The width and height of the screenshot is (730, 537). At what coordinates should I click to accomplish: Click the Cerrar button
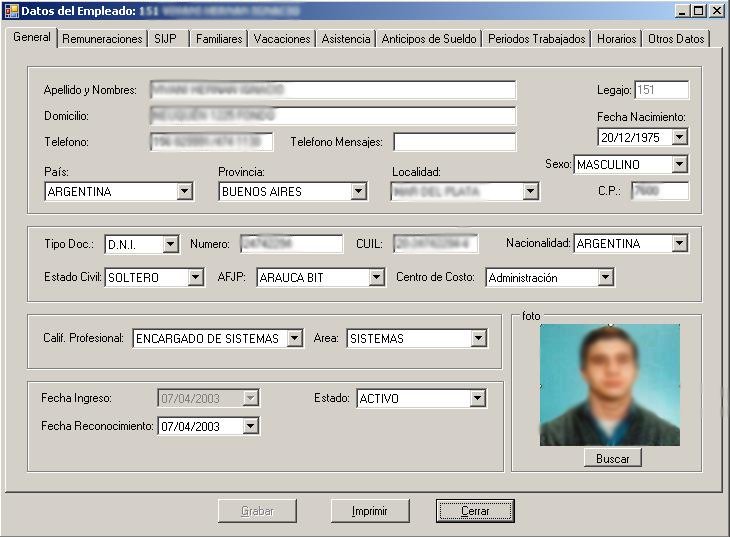click(475, 511)
